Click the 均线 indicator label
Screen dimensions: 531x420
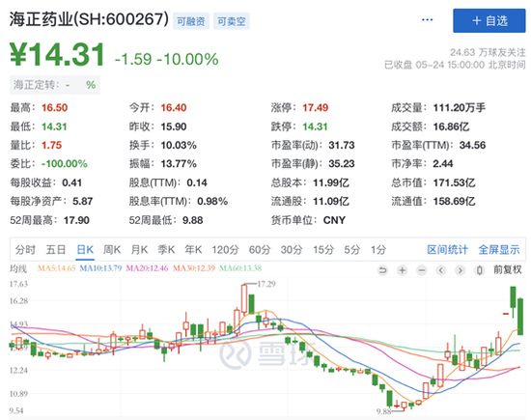(x=18, y=269)
